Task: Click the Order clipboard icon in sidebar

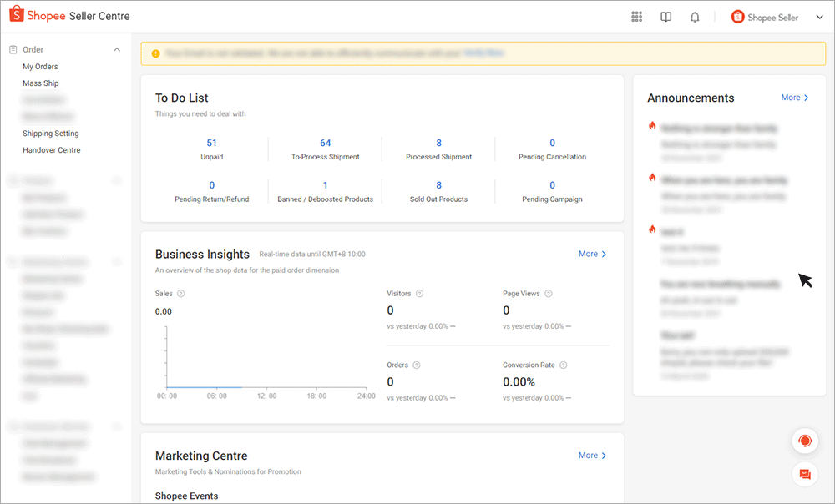Action: [x=13, y=49]
